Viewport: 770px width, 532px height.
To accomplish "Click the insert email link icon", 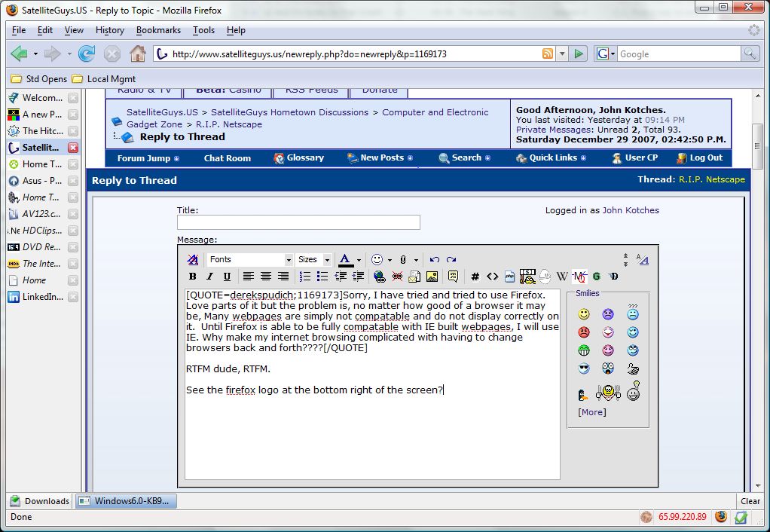I will click(x=414, y=277).
